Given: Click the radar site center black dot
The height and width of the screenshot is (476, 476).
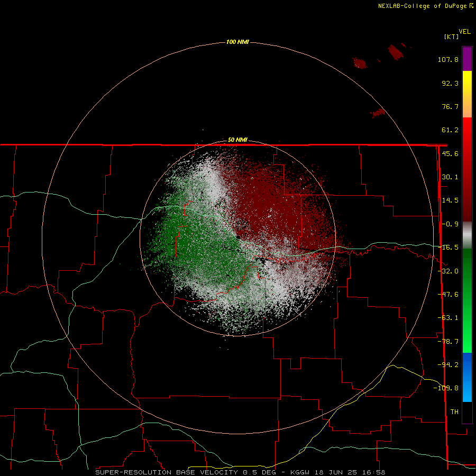Looking at the screenshot, I should pyautogui.click(x=237, y=237).
